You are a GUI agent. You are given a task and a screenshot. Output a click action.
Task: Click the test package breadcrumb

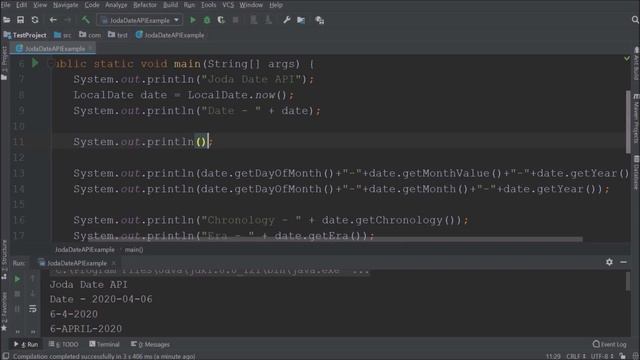click(x=118, y=35)
